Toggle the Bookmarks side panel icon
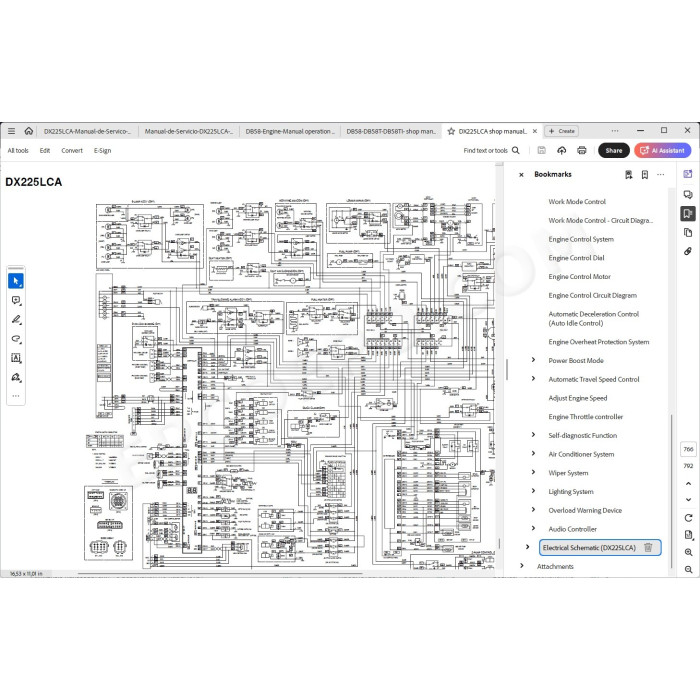Screen dimensions: 700x700 tap(688, 213)
